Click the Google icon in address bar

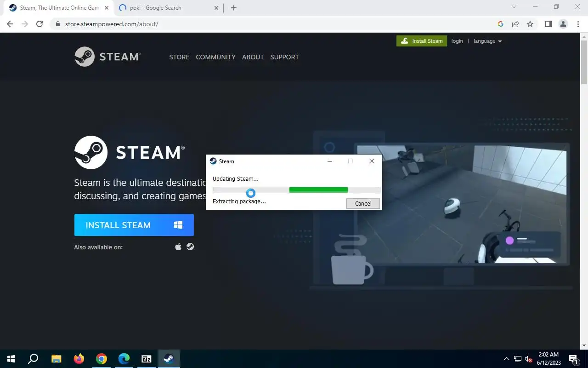(x=501, y=24)
